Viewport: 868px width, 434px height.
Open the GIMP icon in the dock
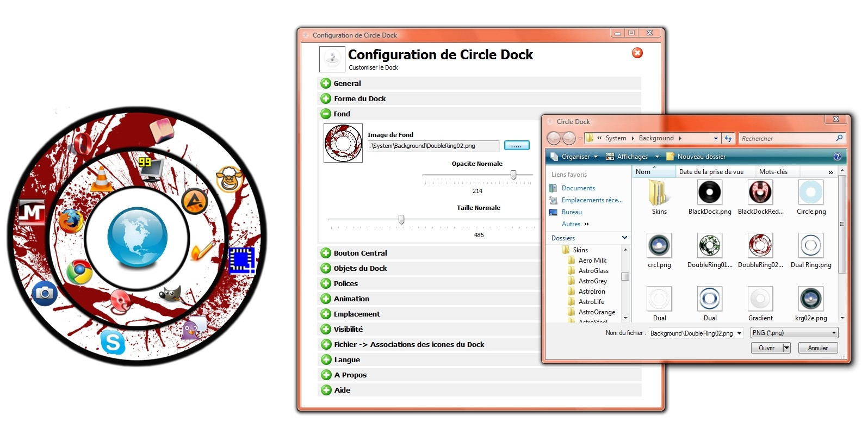click(171, 294)
